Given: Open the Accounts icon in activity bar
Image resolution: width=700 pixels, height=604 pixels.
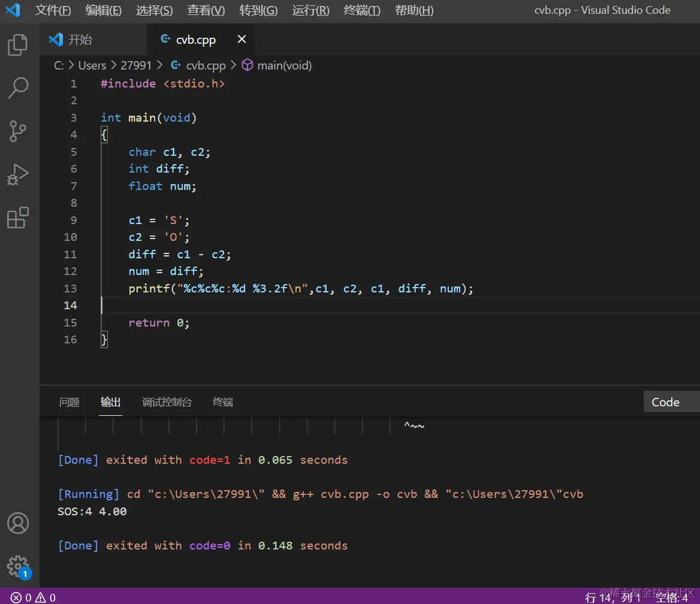Looking at the screenshot, I should [17, 523].
